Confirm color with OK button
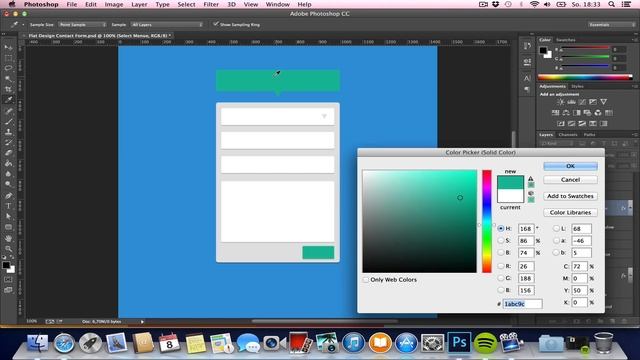 click(x=570, y=166)
